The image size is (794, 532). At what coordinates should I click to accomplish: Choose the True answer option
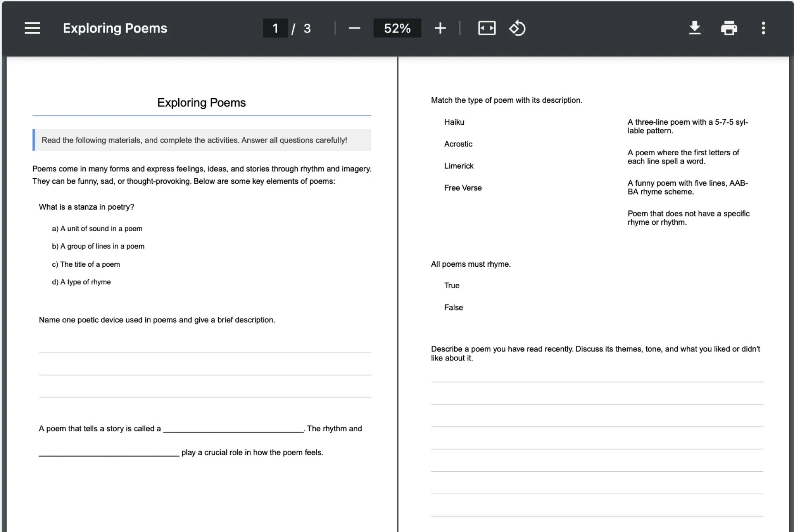[452, 285]
